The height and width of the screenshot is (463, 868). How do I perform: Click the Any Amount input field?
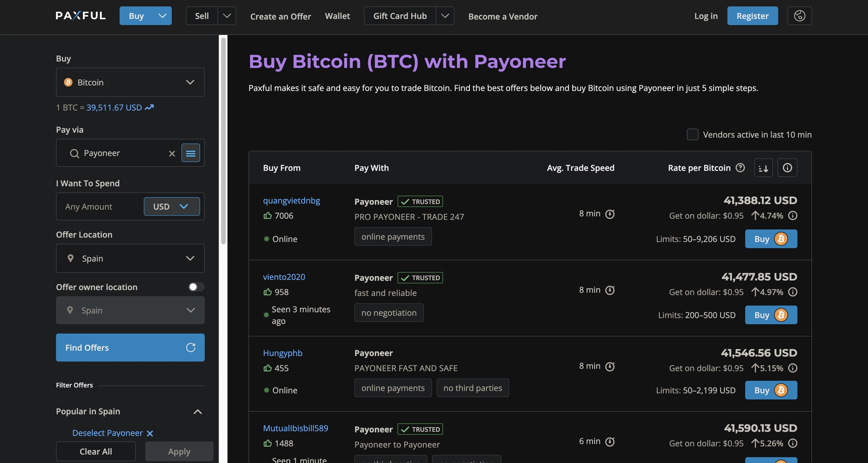coord(100,206)
